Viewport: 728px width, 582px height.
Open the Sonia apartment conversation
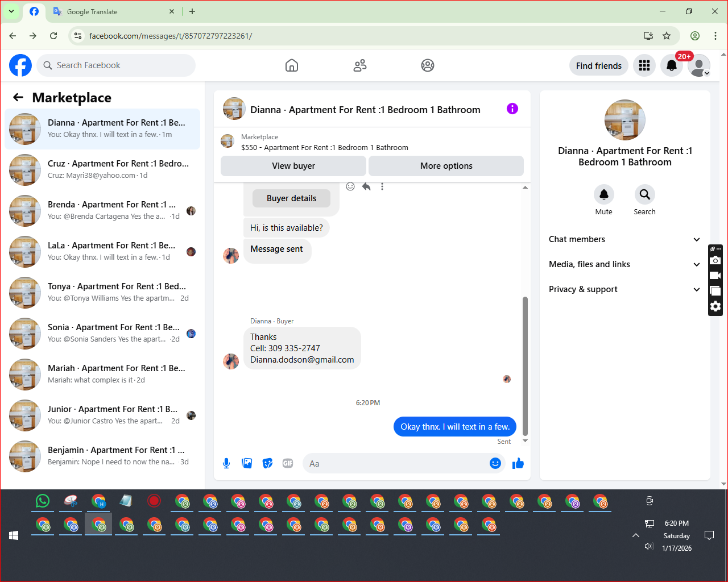[102, 334]
